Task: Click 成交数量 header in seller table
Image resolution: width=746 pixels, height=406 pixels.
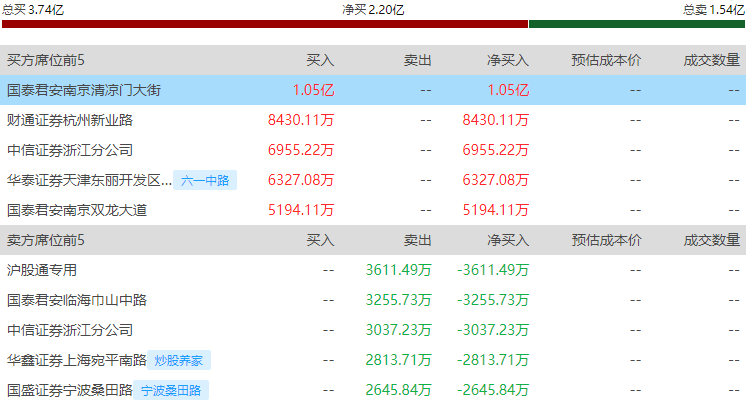Action: [x=712, y=240]
